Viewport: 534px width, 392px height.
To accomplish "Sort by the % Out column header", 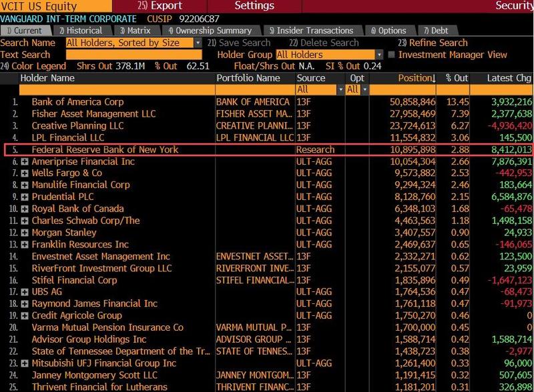I will (x=457, y=78).
